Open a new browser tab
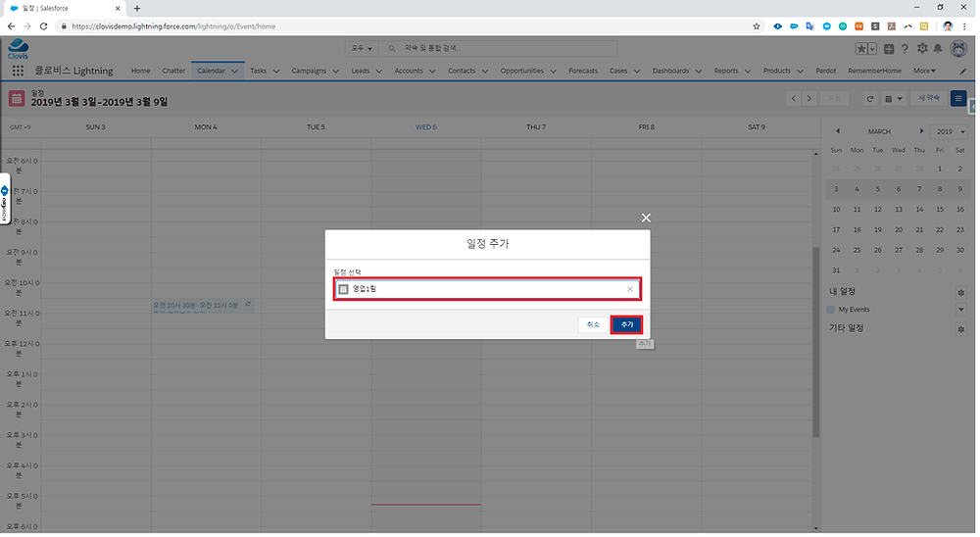Image resolution: width=980 pixels, height=537 pixels. [137, 8]
